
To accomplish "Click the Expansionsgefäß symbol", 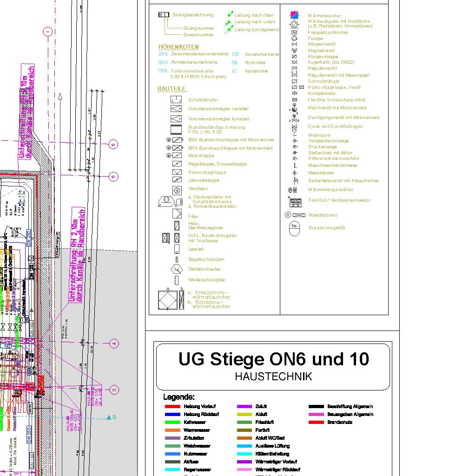I will (294, 228).
